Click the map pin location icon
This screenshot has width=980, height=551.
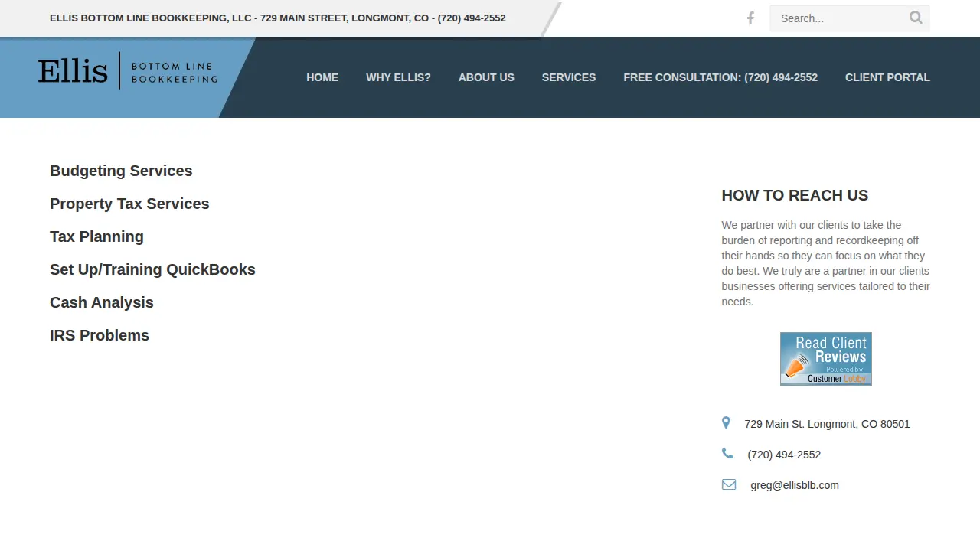(726, 422)
